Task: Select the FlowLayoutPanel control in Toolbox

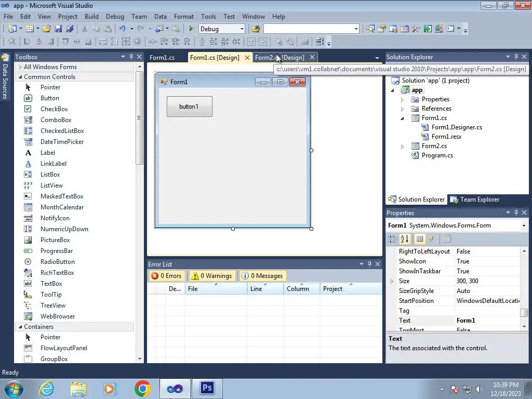Action: pos(63,348)
